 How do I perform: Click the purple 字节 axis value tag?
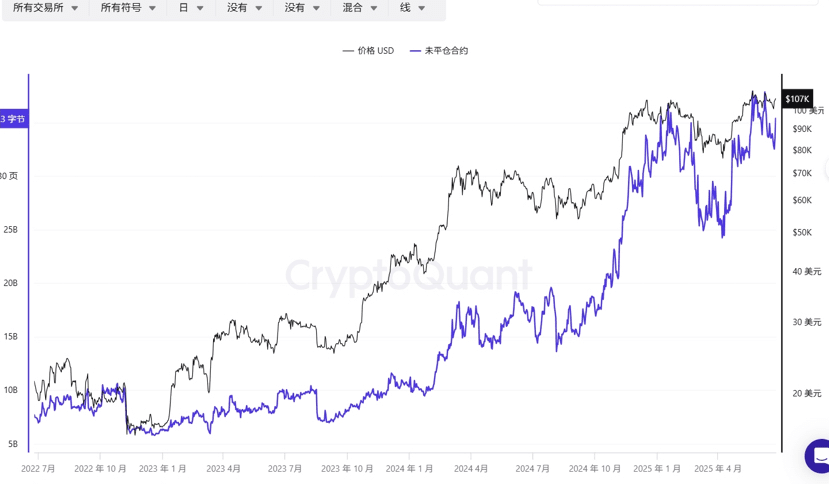13,119
